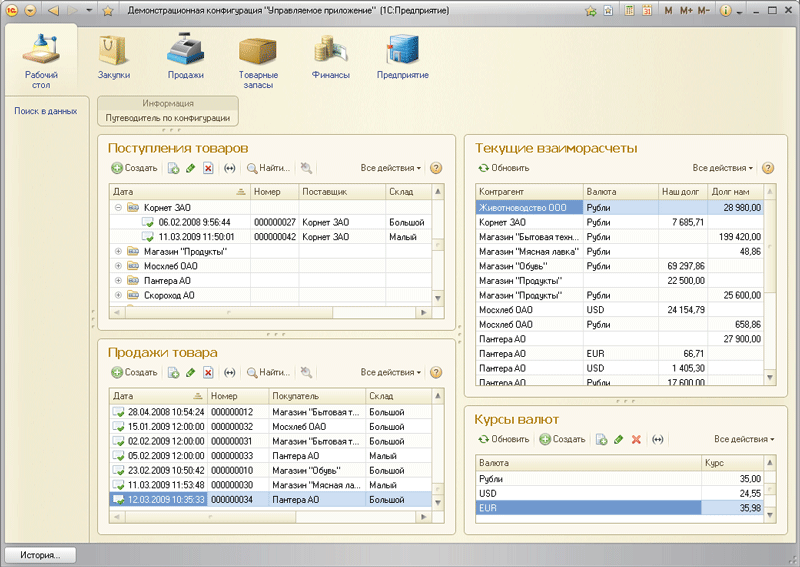Open Путеводитель по конфигурации
This screenshot has height=567, width=800.
coord(168,118)
